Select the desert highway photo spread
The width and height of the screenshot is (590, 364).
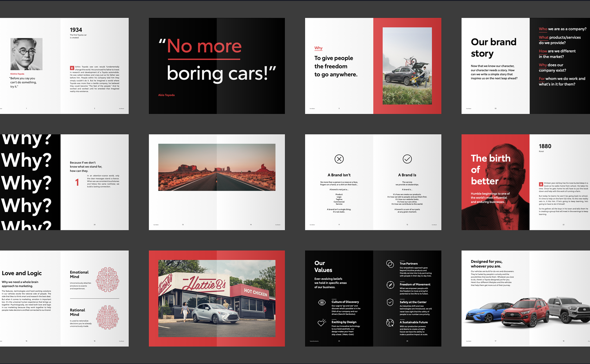(x=217, y=167)
